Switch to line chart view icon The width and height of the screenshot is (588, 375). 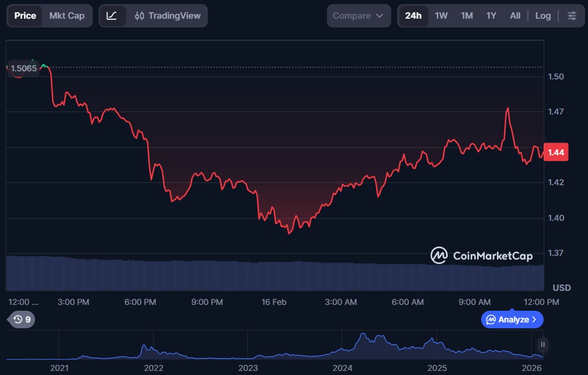tap(112, 16)
